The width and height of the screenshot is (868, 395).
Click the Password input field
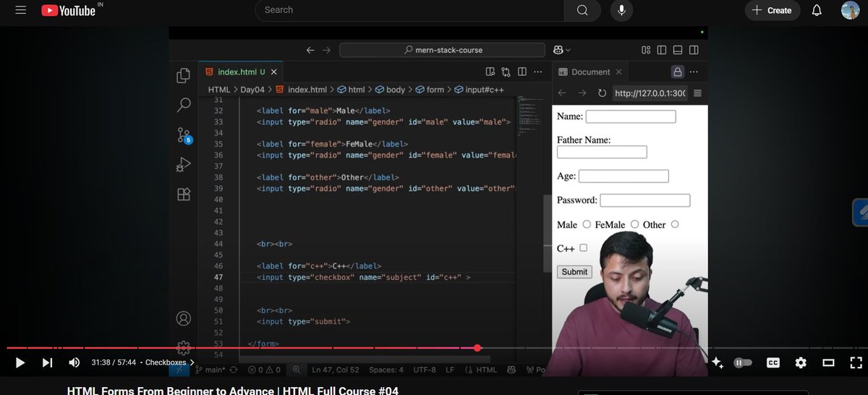[x=645, y=200]
